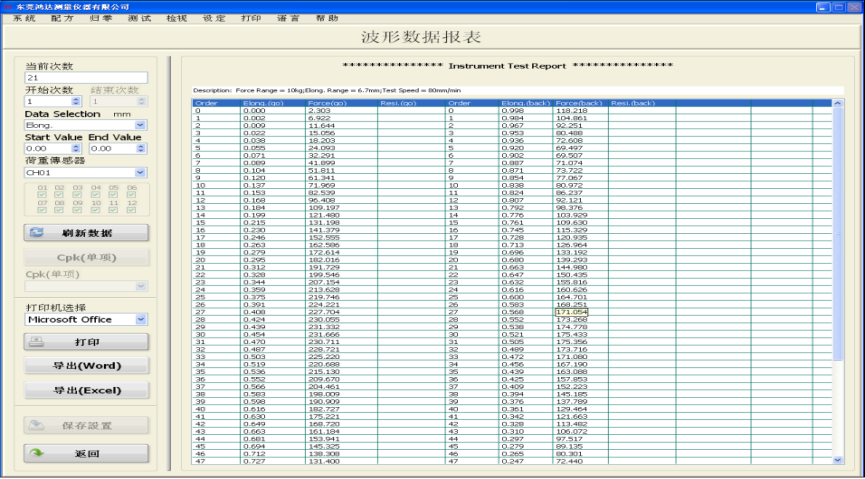
Task: Toggle channel 12 checkbox
Action: point(132,210)
